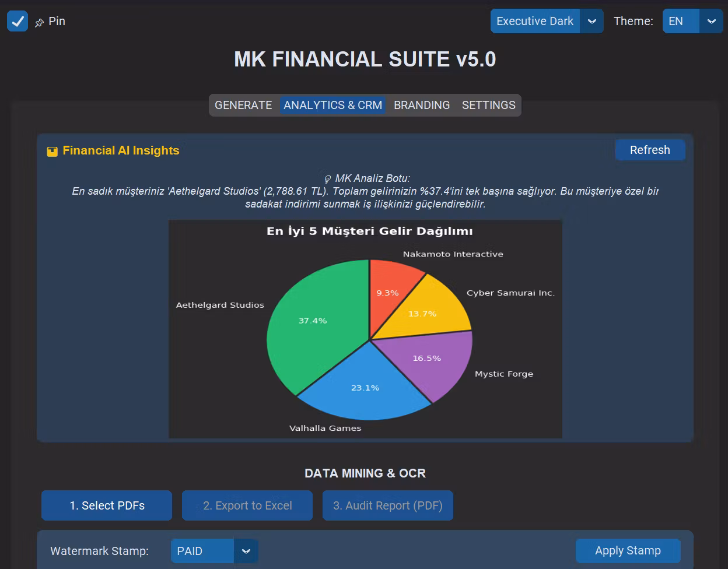Click the 1. Select PDFs button

point(107,505)
